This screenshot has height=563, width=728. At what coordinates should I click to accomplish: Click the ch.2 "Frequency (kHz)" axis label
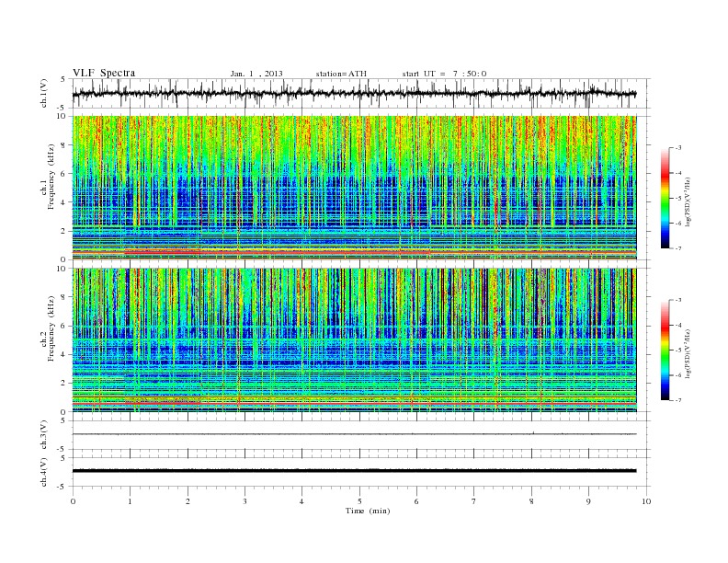tap(51, 328)
